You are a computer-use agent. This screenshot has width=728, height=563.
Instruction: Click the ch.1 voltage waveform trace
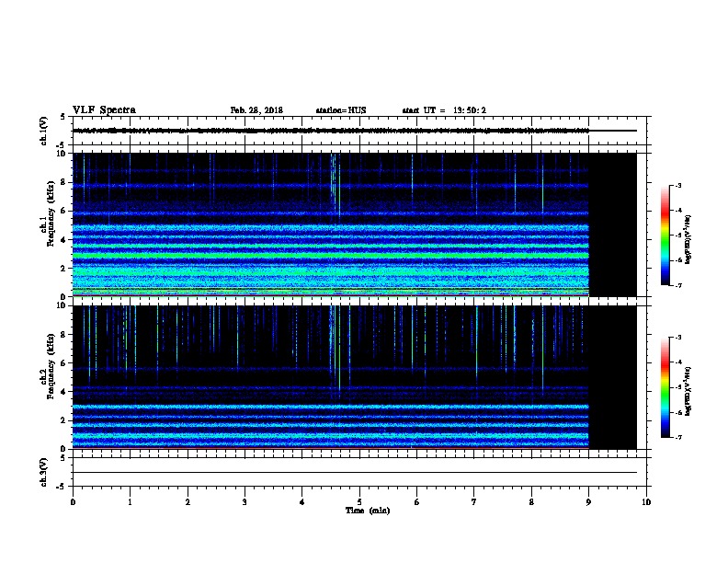point(354,131)
